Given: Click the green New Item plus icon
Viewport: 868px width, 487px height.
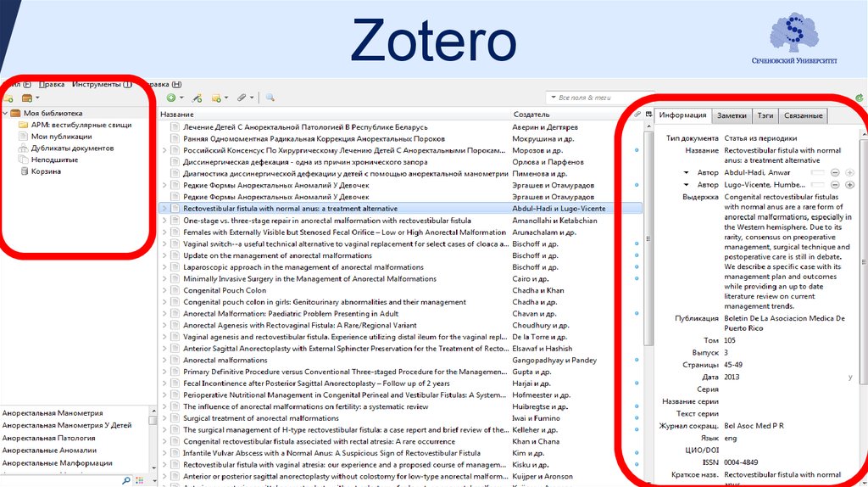Looking at the screenshot, I should [x=170, y=98].
